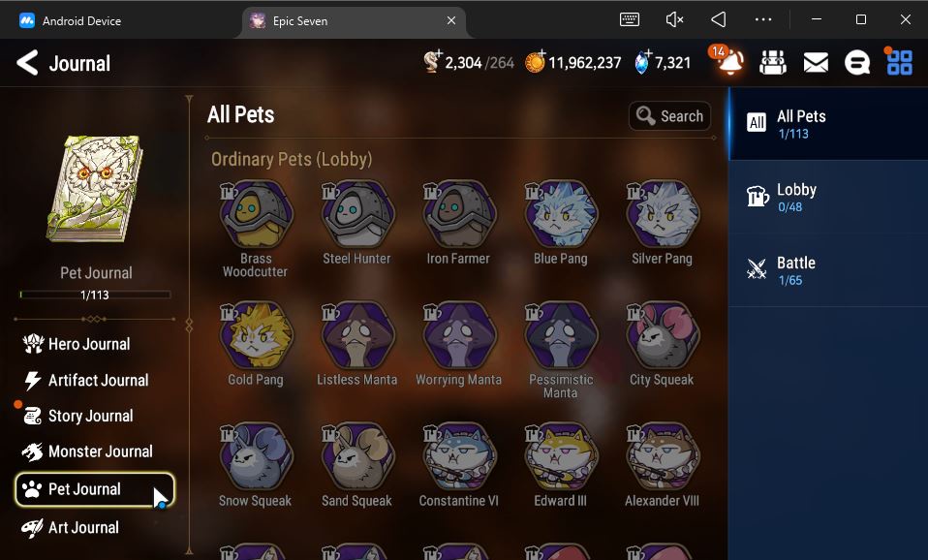Add skystones with the plus gem icon

(642, 62)
